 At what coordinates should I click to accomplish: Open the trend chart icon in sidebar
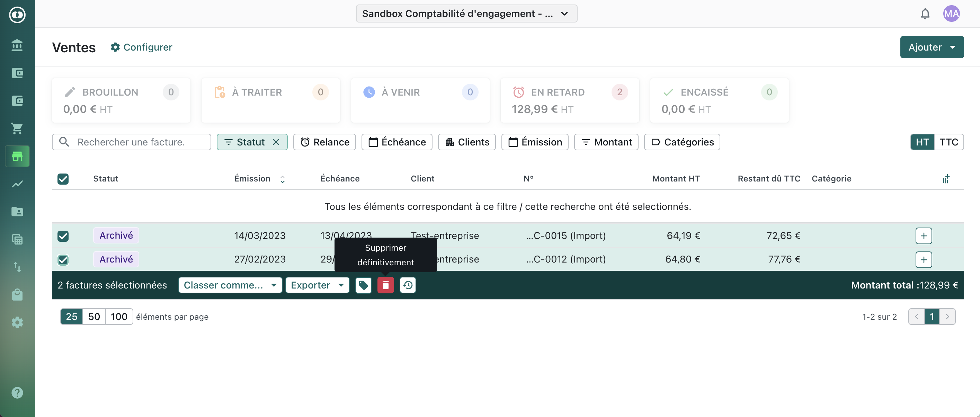click(17, 184)
